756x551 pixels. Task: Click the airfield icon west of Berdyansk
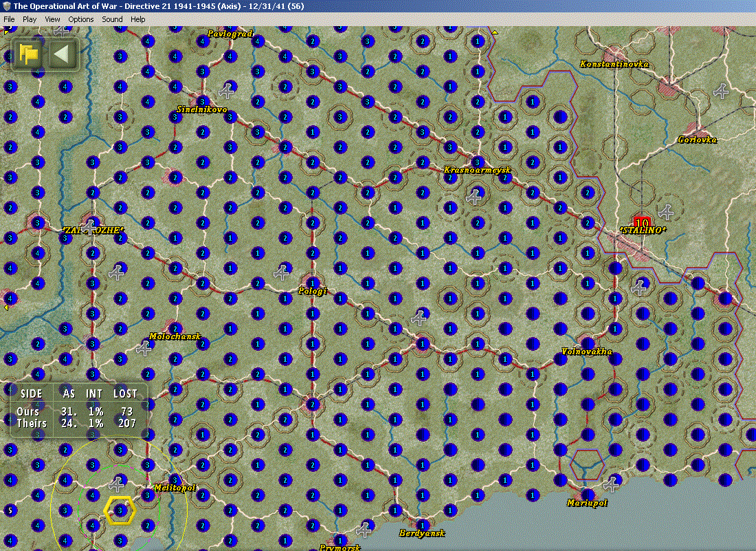(x=364, y=529)
